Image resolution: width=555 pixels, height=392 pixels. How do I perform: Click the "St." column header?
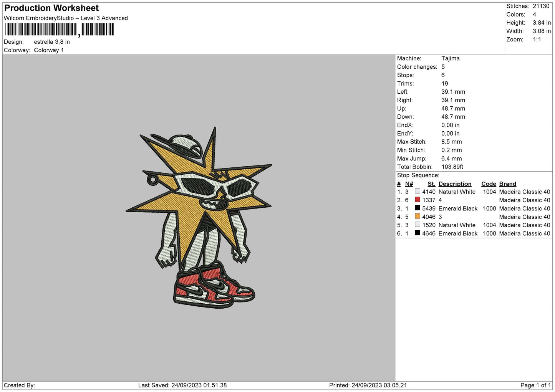pyautogui.click(x=431, y=184)
